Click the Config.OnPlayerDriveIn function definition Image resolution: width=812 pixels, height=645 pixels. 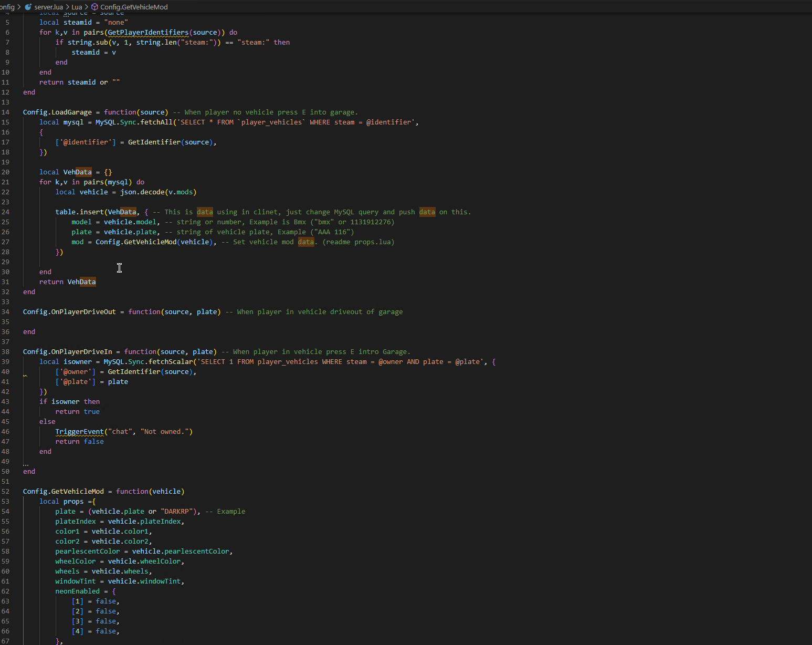pos(67,352)
